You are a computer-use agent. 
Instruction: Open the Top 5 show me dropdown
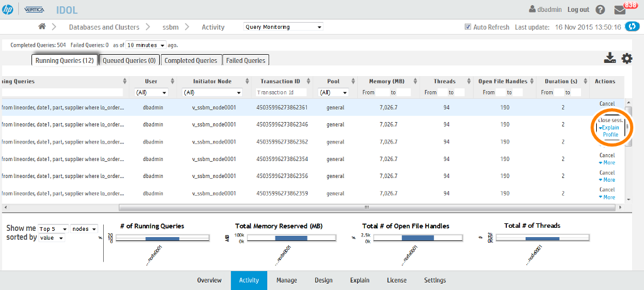[x=53, y=229]
